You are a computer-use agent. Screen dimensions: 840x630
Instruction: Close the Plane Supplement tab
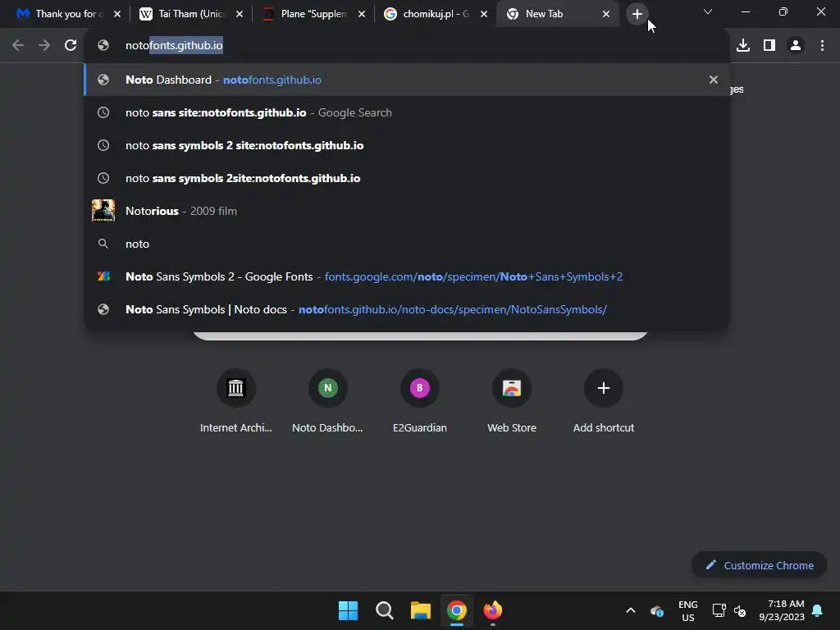[362, 14]
